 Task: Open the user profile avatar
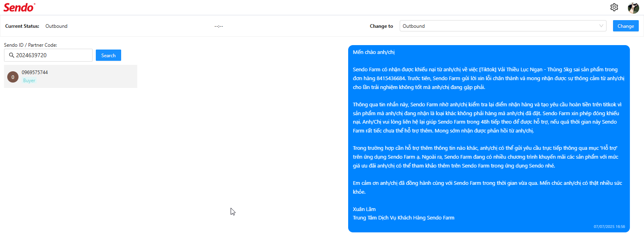tap(634, 8)
